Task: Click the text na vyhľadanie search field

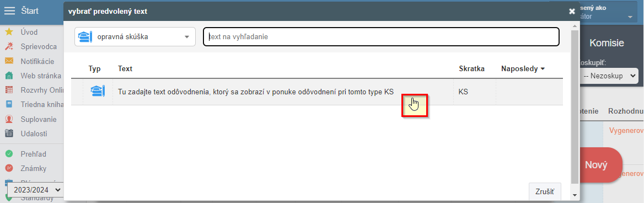Action: point(381,36)
